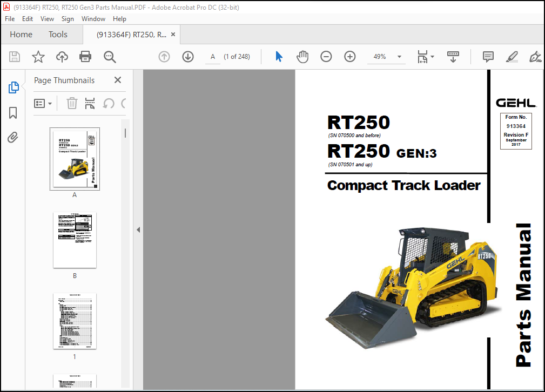The image size is (545, 392).
Task: Close the Page Thumbnails panel
Action: click(x=118, y=80)
